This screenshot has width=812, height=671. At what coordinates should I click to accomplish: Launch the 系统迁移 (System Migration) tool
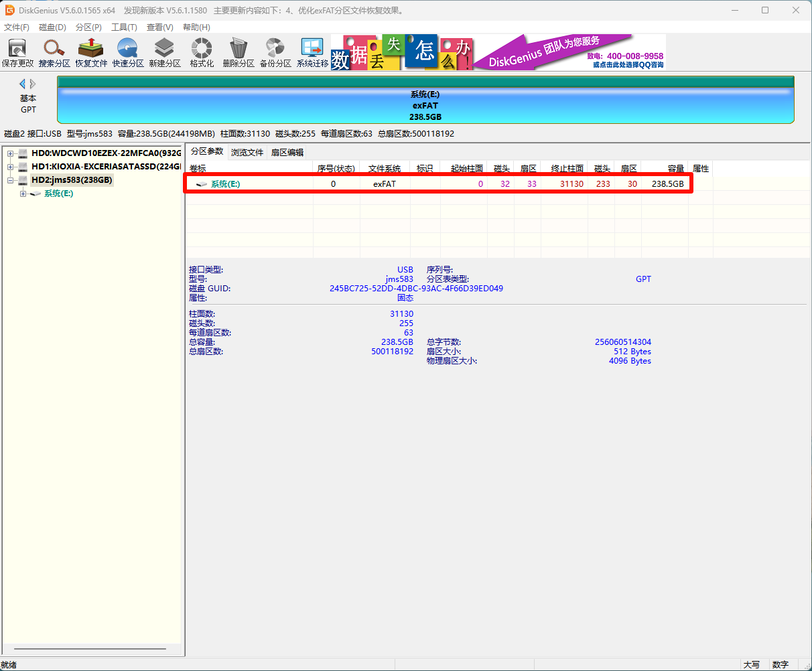click(x=312, y=52)
